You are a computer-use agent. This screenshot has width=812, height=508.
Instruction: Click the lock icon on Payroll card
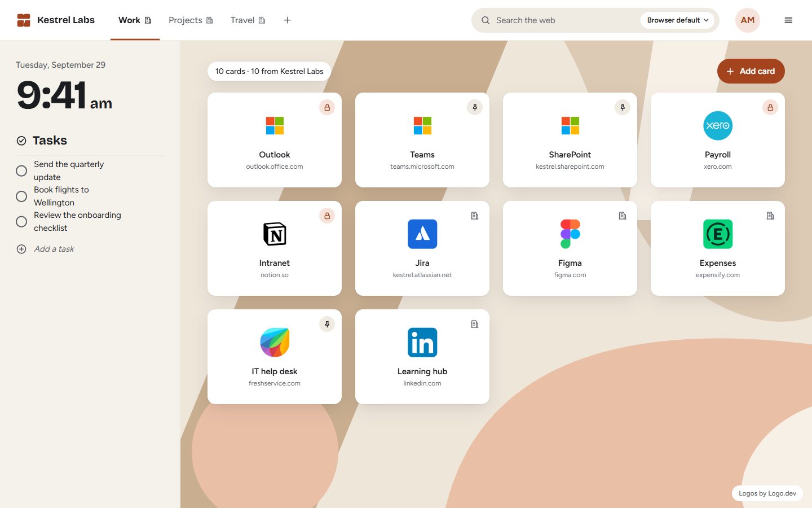770,107
